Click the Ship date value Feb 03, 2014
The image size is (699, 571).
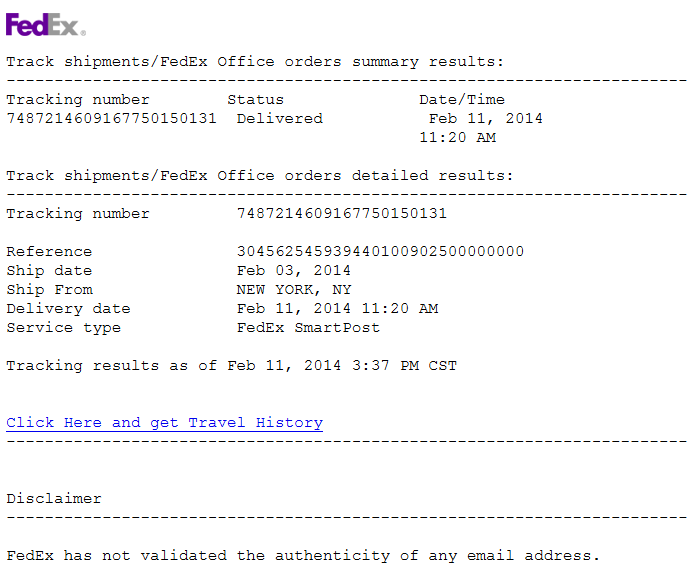coord(293,270)
